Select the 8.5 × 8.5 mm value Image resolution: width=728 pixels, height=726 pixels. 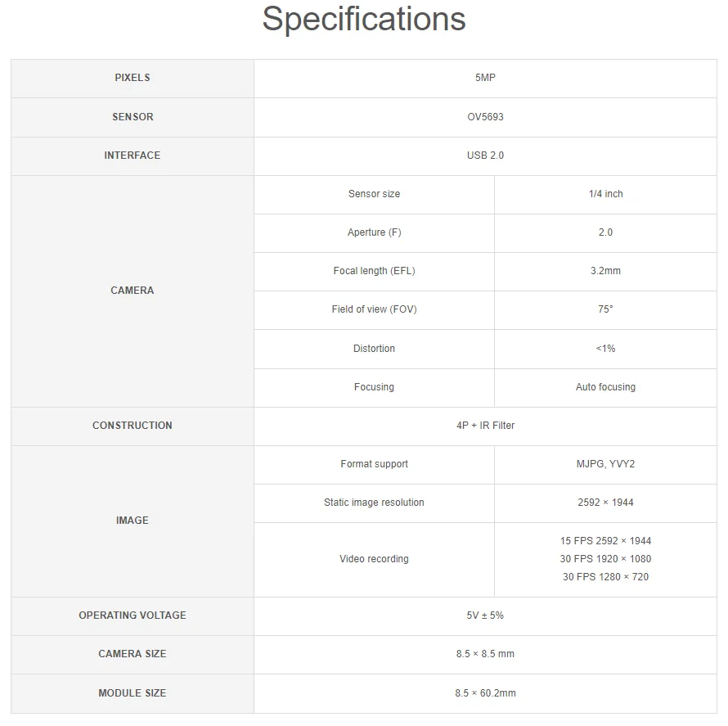485,654
